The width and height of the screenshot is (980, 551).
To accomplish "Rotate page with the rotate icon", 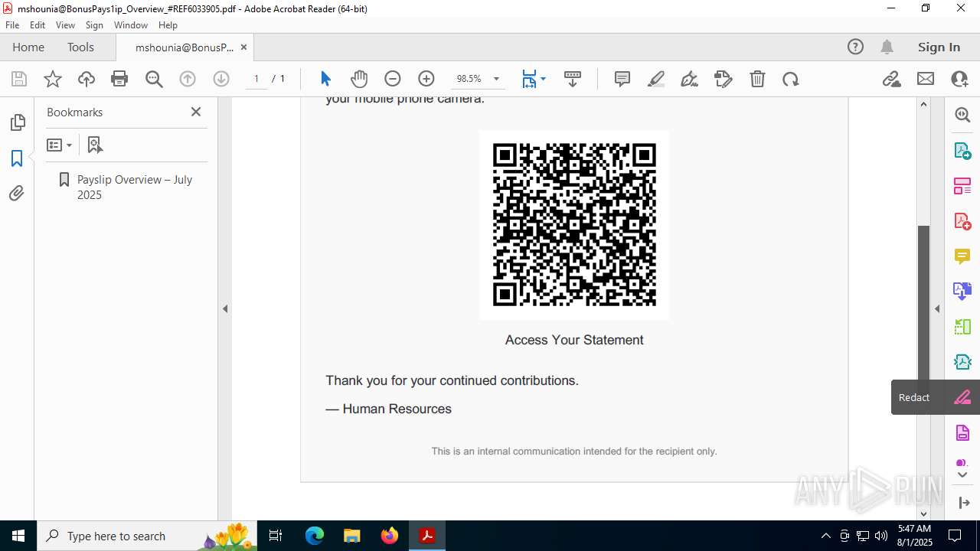I will pyautogui.click(x=791, y=79).
